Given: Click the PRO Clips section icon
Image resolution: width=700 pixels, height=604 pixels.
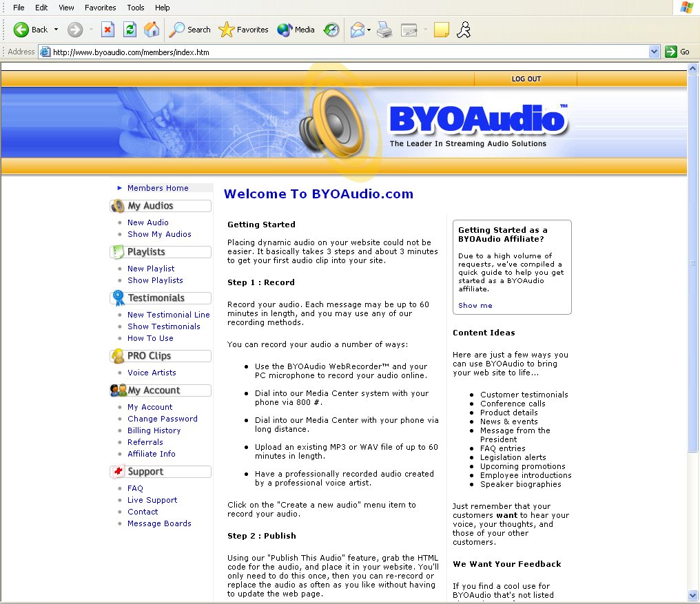Looking at the screenshot, I should click(x=118, y=356).
